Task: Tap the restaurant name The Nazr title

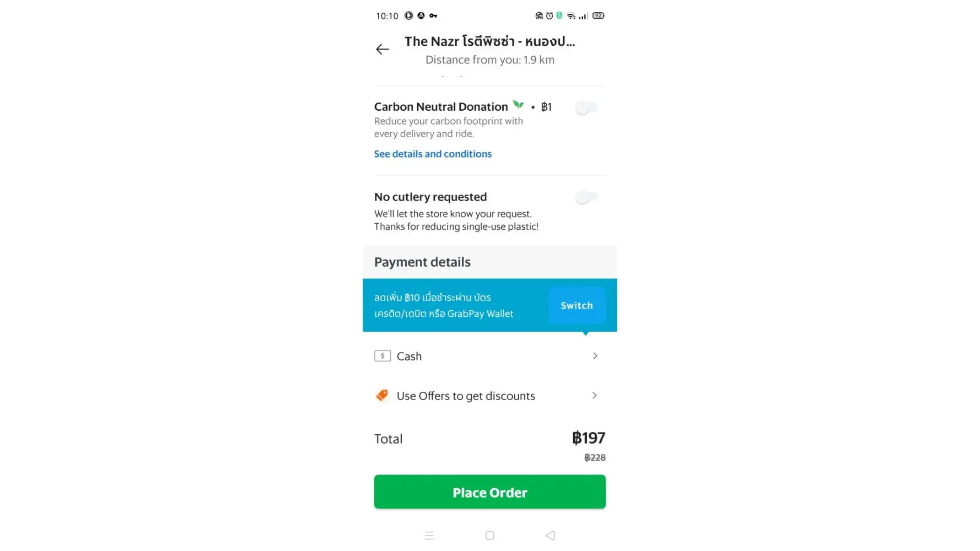Action: tap(489, 41)
